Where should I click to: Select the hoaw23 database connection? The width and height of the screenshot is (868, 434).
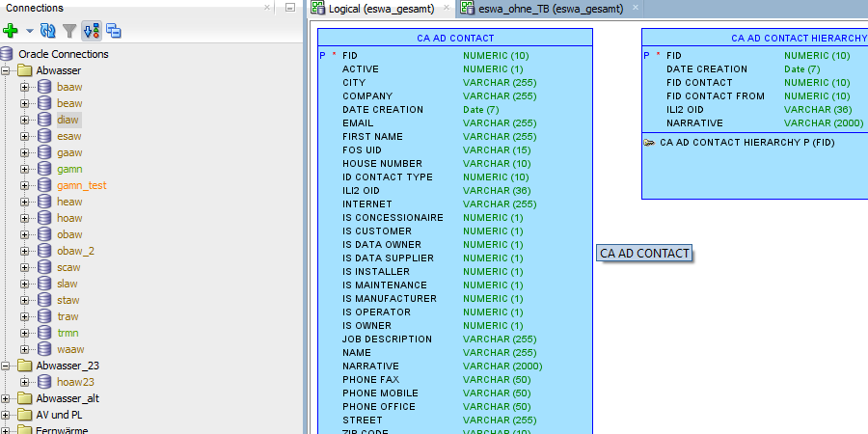(x=75, y=382)
